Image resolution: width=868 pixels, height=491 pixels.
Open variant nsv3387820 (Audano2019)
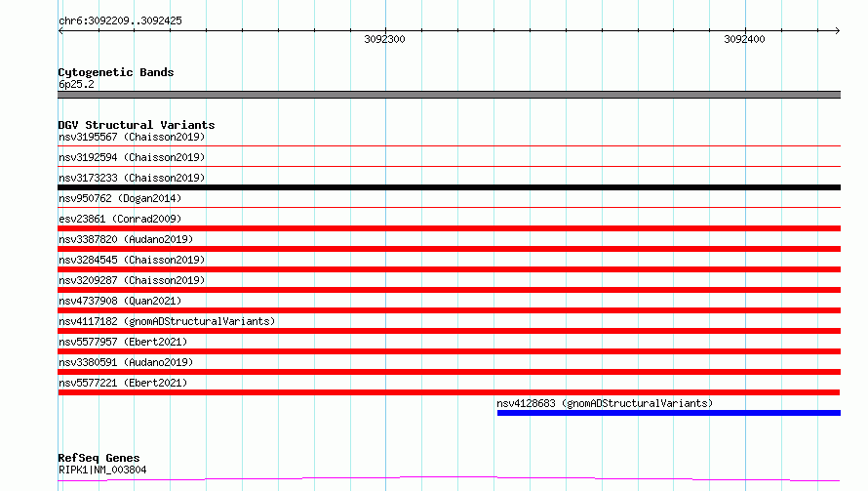pyautogui.click(x=126, y=239)
